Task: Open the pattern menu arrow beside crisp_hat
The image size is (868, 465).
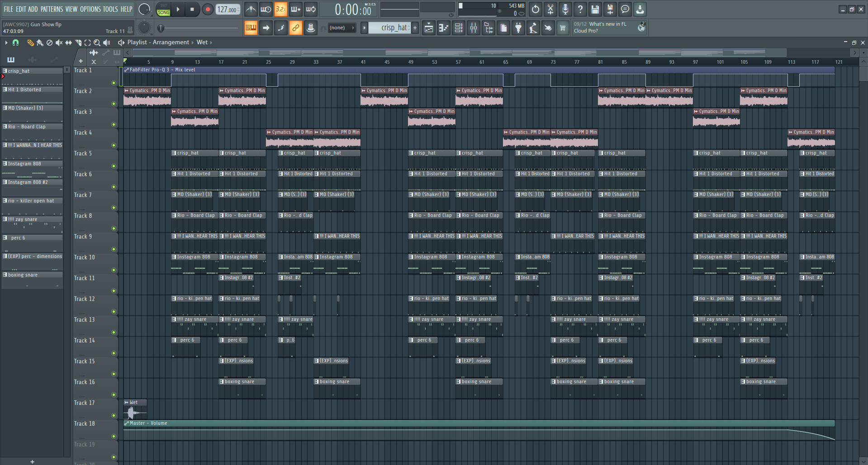Action: (364, 28)
